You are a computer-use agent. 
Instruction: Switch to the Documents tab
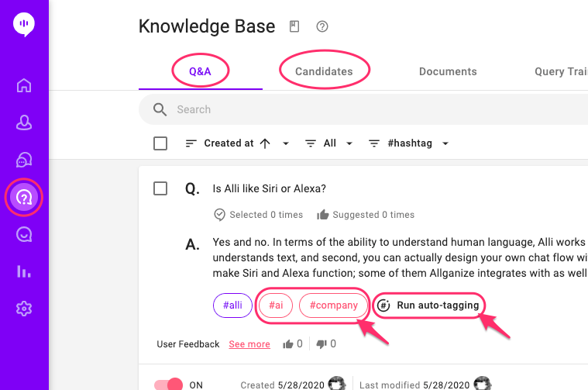[x=448, y=71]
